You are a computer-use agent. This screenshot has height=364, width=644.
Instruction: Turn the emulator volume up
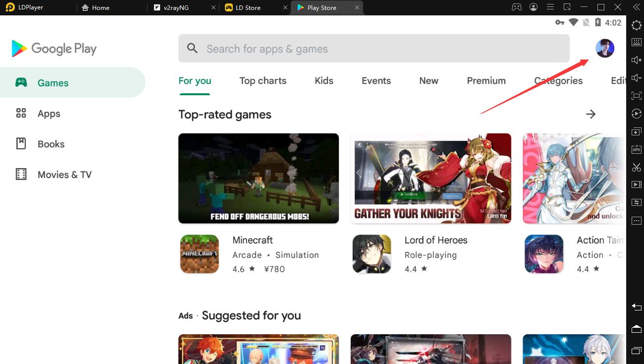(x=637, y=60)
